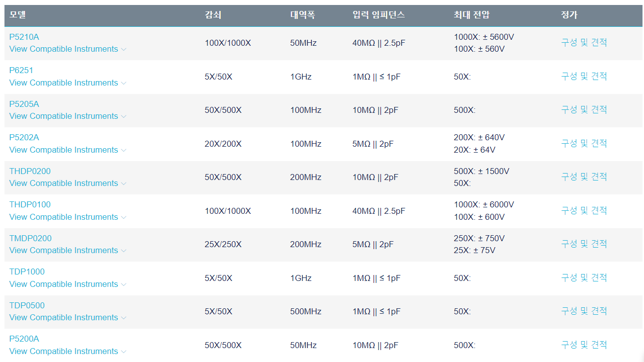This screenshot has width=644, height=362.
Task: Click 구성 및 견적 for P5200A
Action: pyautogui.click(x=584, y=345)
